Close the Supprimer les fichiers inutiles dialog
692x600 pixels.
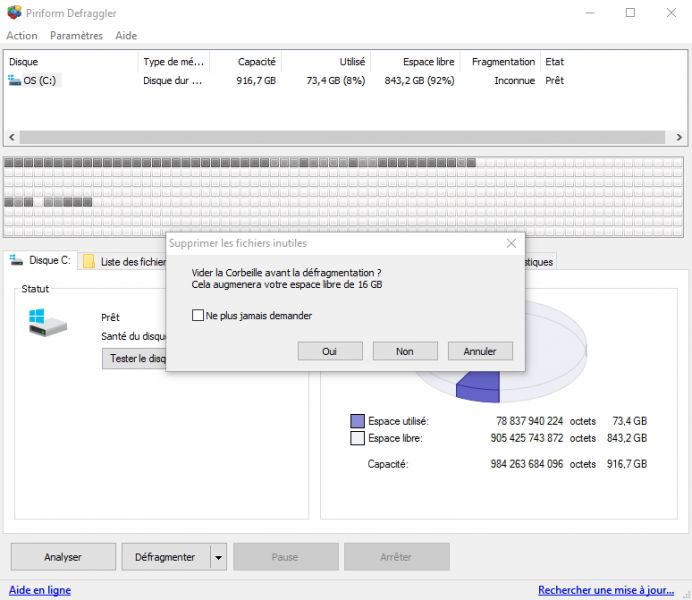(511, 243)
